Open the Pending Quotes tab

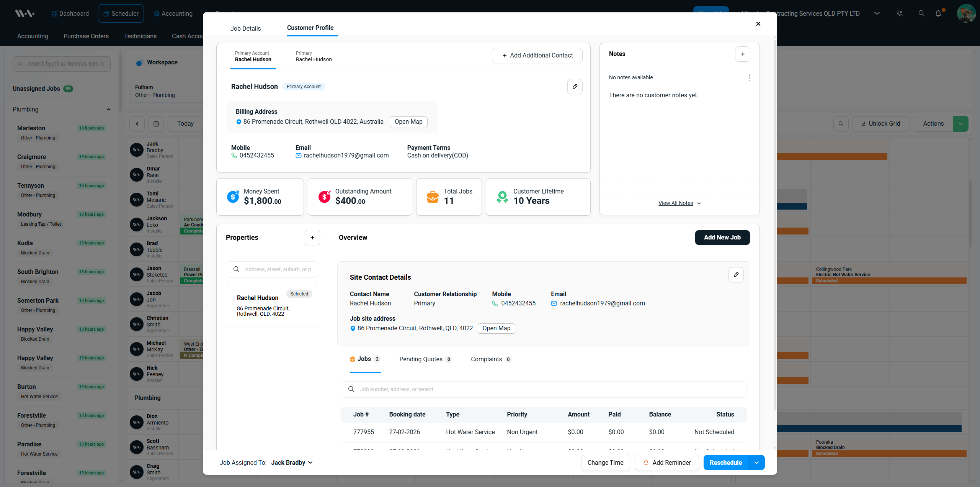pyautogui.click(x=420, y=359)
